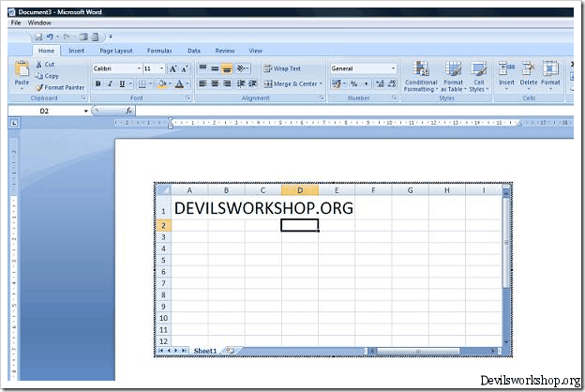Open Format as Table gallery

454,77
